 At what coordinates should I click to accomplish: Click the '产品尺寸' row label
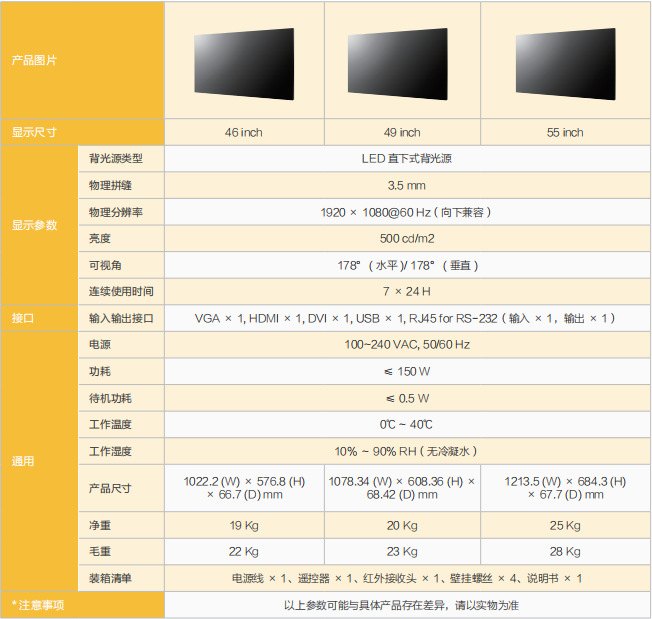point(121,488)
